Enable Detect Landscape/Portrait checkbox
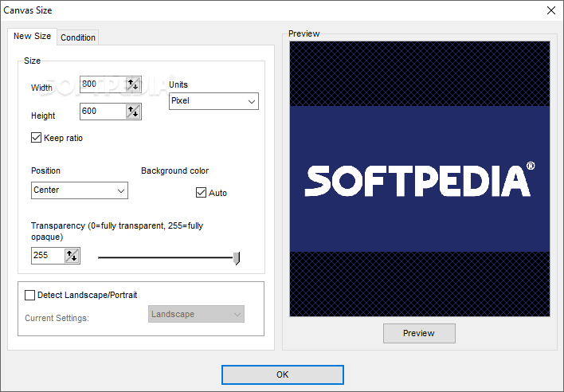 [29, 296]
